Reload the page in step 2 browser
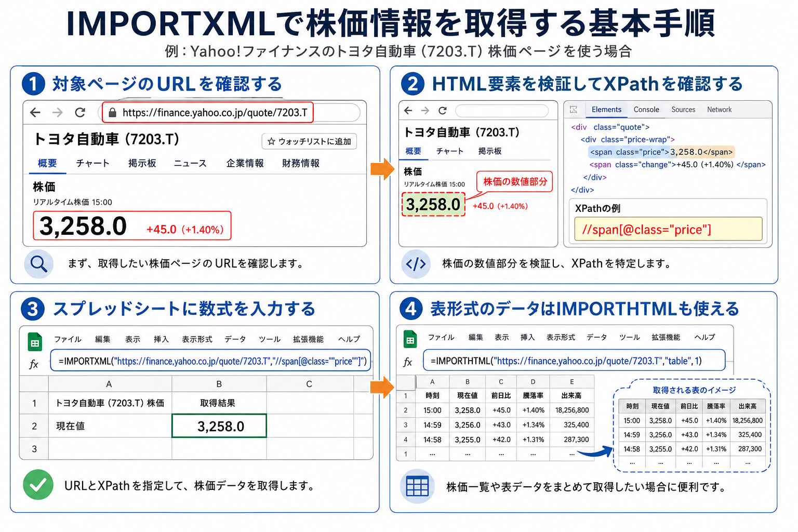798x532 pixels. click(x=443, y=110)
